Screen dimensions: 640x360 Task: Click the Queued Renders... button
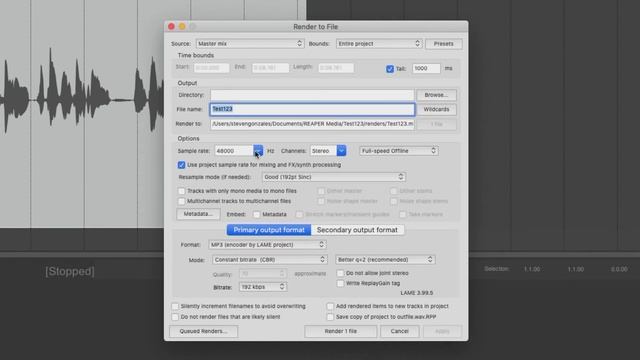[203, 331]
